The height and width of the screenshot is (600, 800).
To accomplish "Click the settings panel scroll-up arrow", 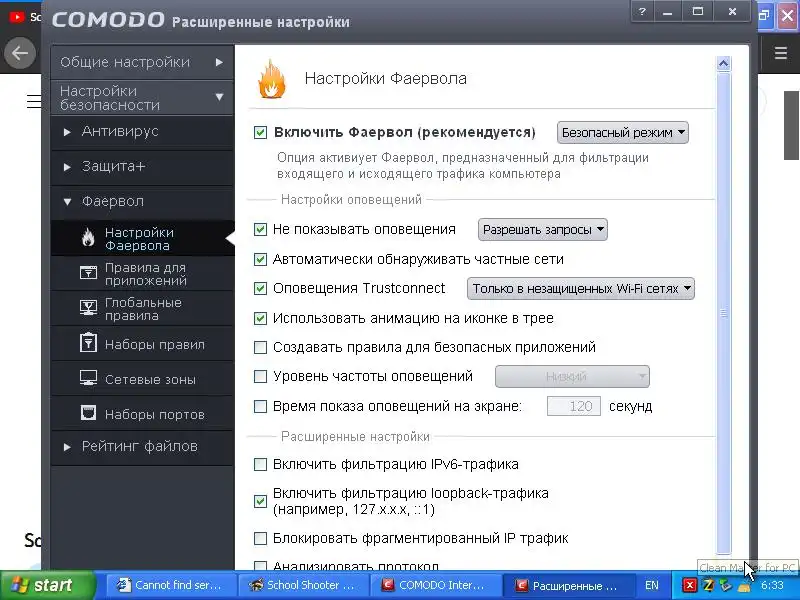I will point(723,64).
